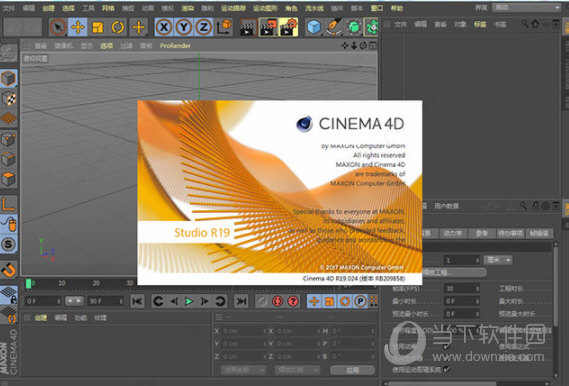Toggle the 使用运动剪辑系统 checkbox
Viewport: 569px width, 386px height.
pyautogui.click(x=447, y=369)
